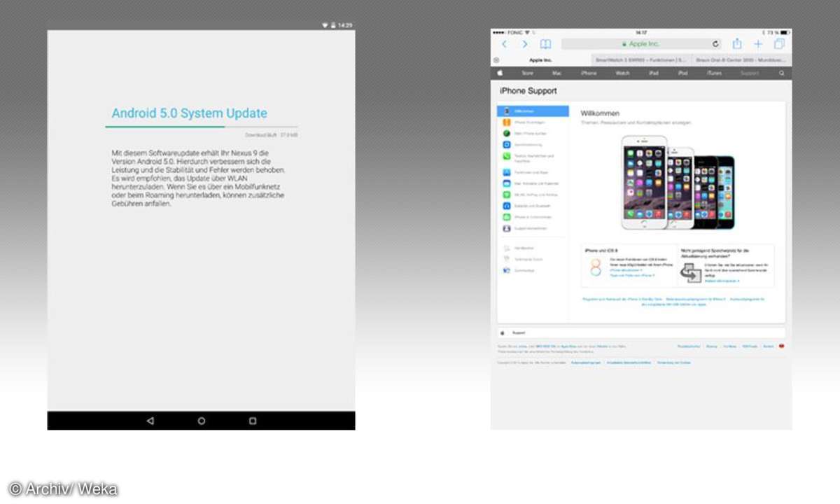This screenshot has width=840, height=504.
Task: Click the App Store icon in support sidebar
Action: coord(507,172)
